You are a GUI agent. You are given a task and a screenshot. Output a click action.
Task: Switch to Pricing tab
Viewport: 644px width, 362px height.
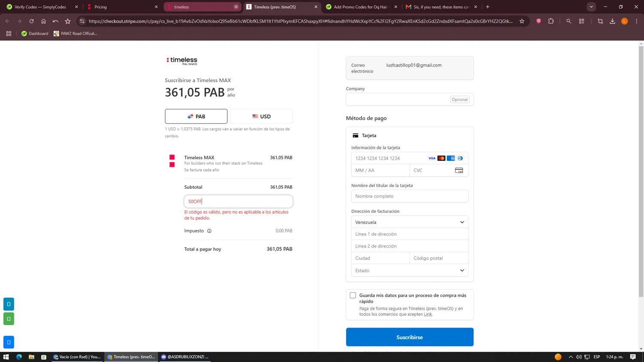[122, 7]
